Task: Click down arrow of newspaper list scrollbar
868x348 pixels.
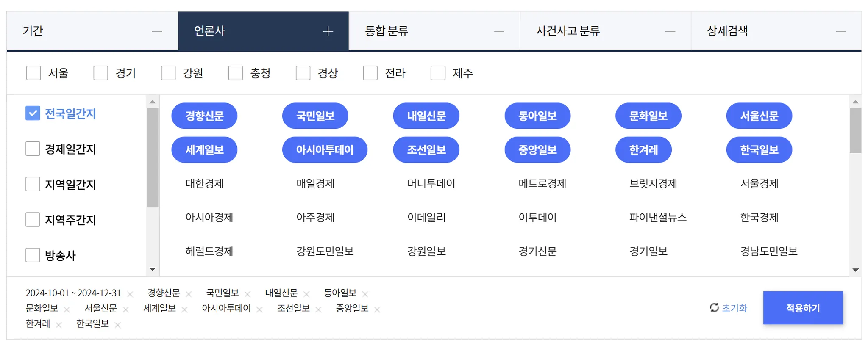Action: (856, 270)
